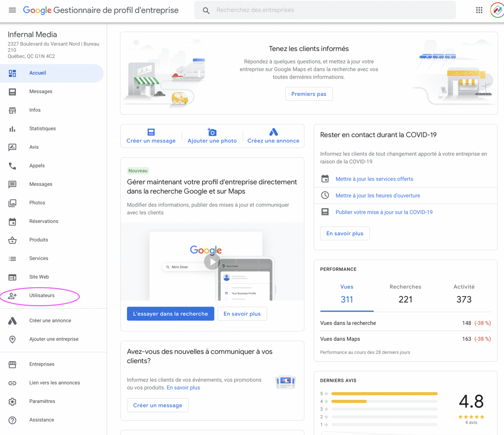
Task: Click the news illustration thumbnail in news card
Action: (285, 383)
